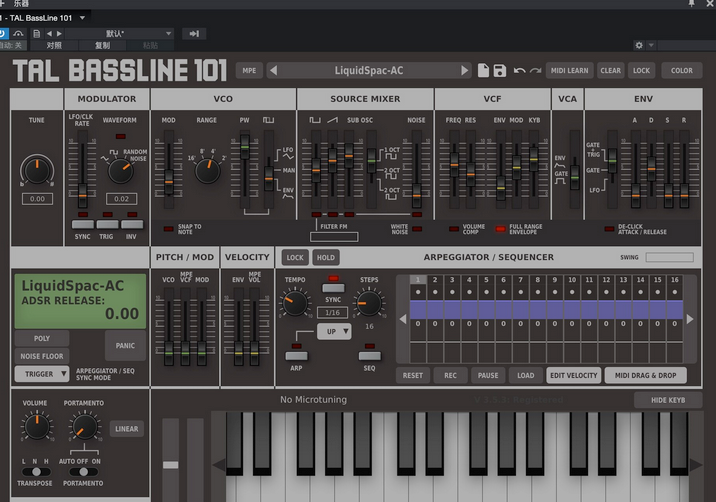716x502 pixels.
Task: Click the sequencer REC button
Action: coord(451,375)
